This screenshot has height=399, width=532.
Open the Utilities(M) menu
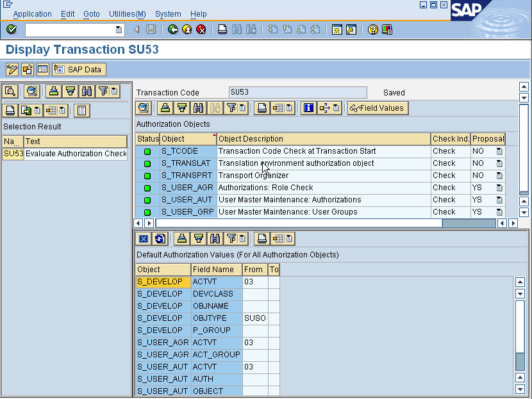pyautogui.click(x=127, y=13)
